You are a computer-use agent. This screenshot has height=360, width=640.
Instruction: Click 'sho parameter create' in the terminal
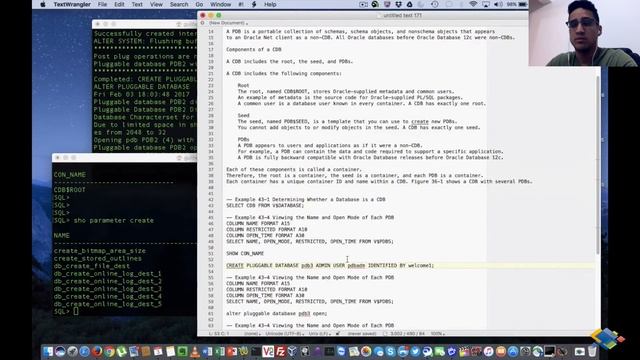[x=113, y=220]
